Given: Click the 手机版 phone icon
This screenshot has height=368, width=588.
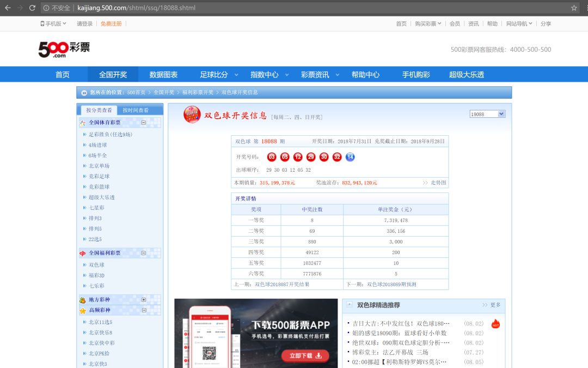Looking at the screenshot, I should [x=41, y=23].
